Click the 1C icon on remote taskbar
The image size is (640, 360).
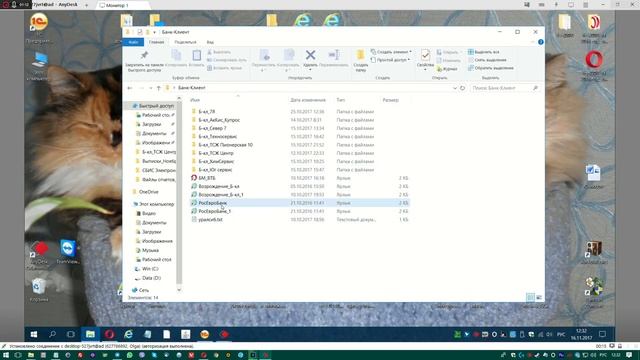click(x=204, y=334)
